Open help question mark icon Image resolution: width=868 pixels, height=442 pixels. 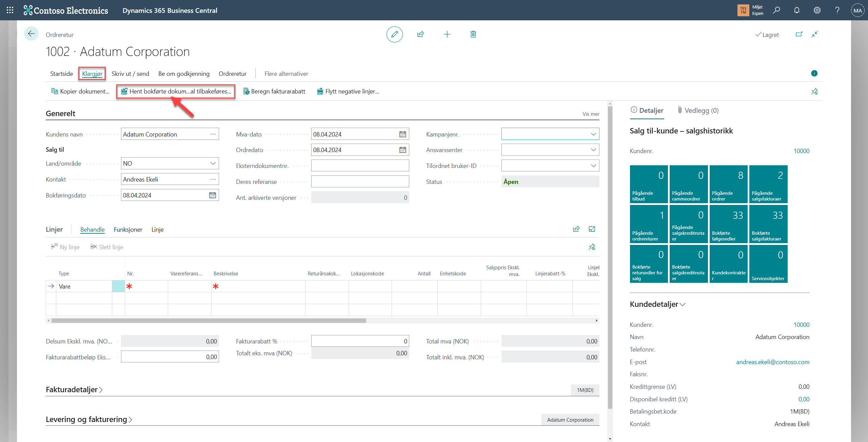pyautogui.click(x=837, y=10)
